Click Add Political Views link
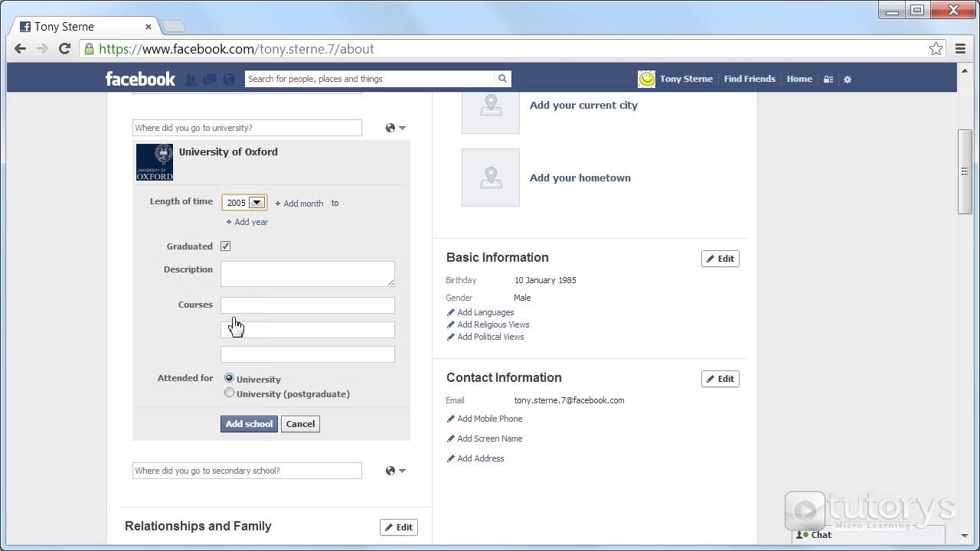980x551 pixels. point(491,337)
